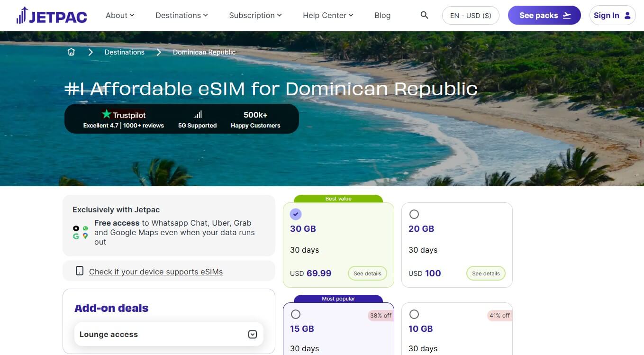Screen dimensions: 644x355
Task: Click the Google Maps pin icon
Action: point(85,236)
